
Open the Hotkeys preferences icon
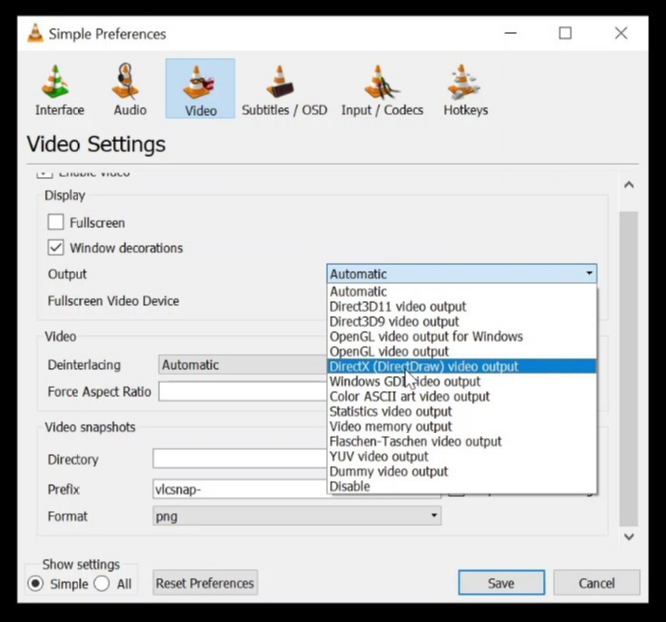(x=465, y=89)
